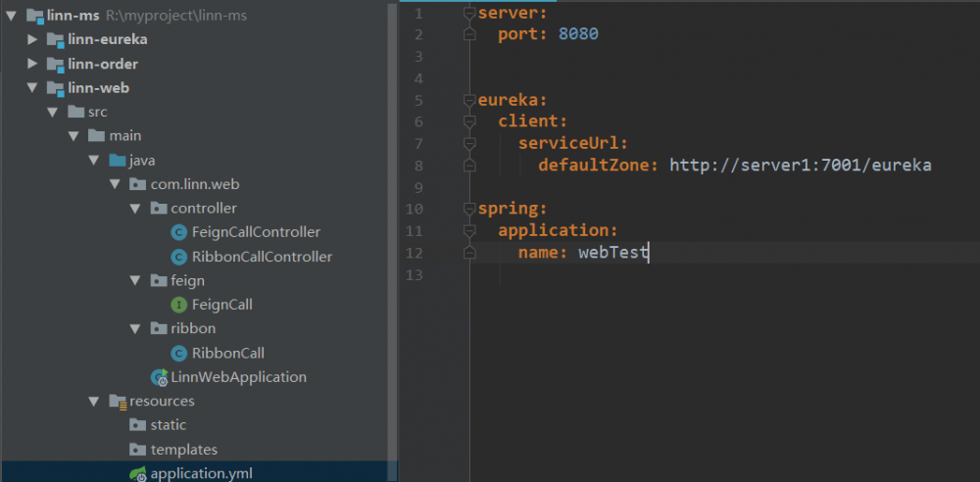Click the resources folder icon
The height and width of the screenshot is (482, 980).
[118, 401]
